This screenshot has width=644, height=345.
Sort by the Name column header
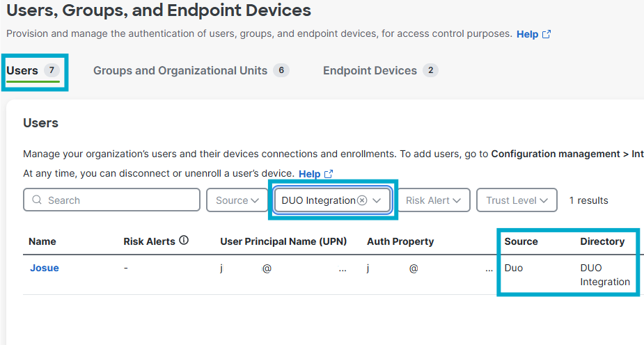(x=42, y=241)
